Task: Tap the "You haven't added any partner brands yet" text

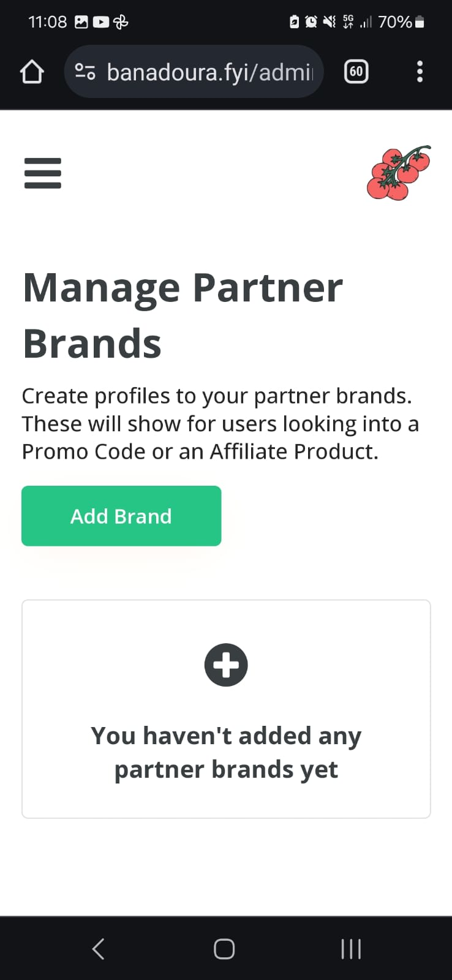Action: (x=226, y=752)
